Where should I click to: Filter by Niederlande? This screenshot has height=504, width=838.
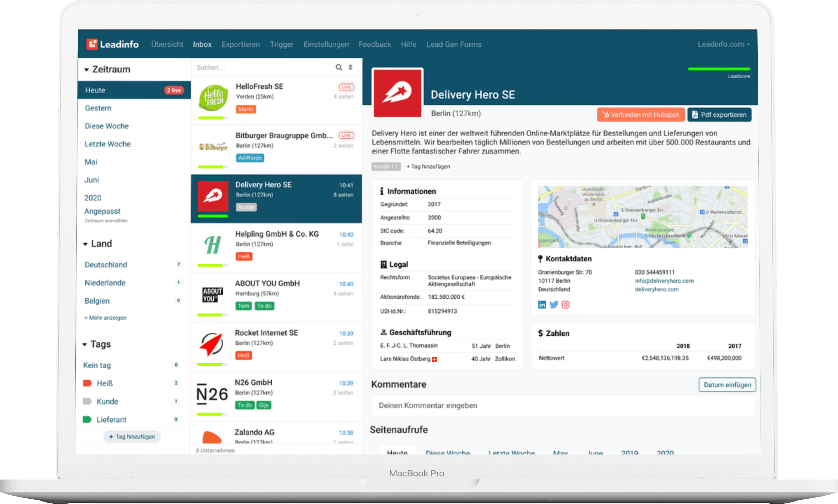point(105,283)
